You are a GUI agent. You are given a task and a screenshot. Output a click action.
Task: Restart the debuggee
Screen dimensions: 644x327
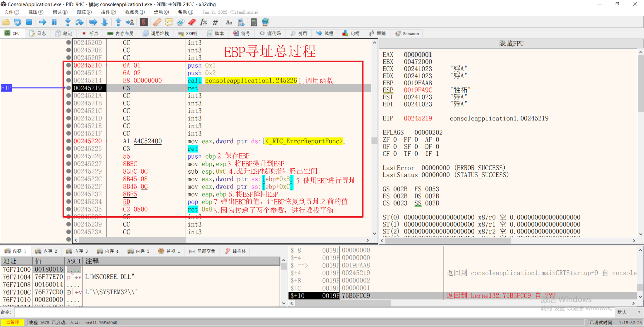point(17,22)
